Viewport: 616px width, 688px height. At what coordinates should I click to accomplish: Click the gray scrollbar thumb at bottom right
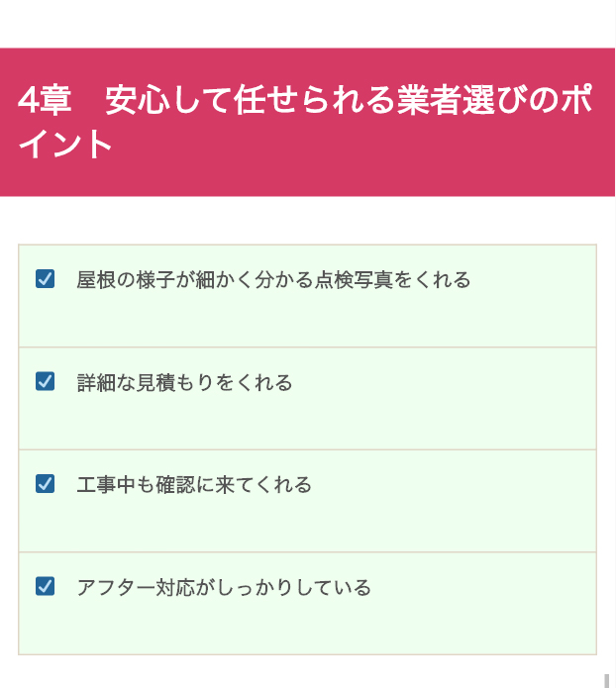coord(607,681)
